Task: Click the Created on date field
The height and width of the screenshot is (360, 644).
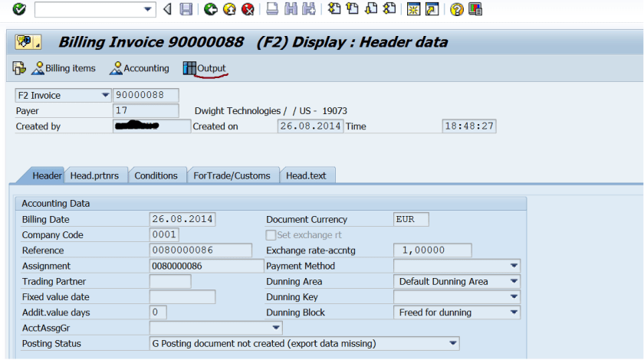Action: tap(310, 126)
